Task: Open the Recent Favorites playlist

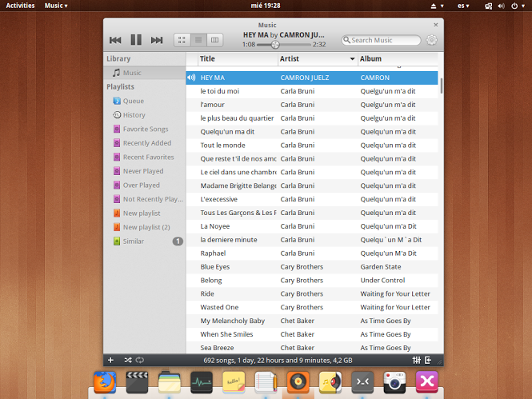Action: pos(145,157)
